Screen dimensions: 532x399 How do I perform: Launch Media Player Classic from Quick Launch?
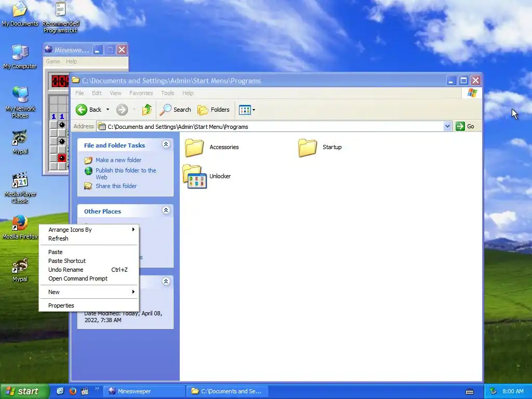tap(85, 391)
